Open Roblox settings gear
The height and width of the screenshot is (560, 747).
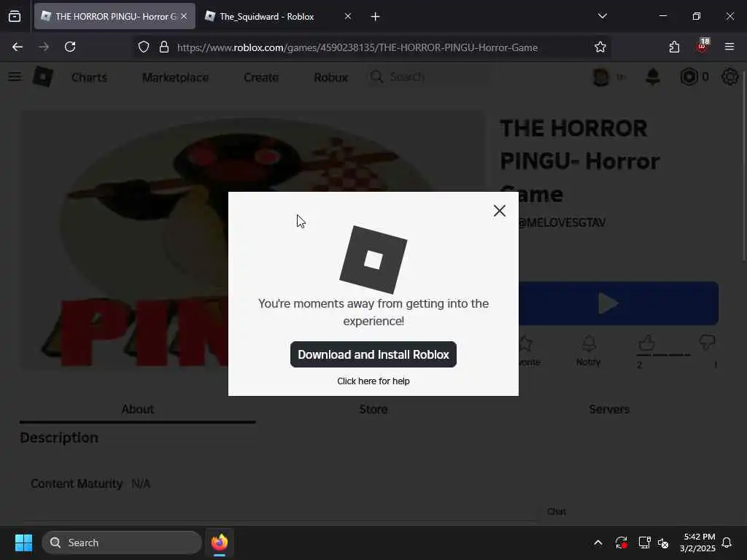729,77
